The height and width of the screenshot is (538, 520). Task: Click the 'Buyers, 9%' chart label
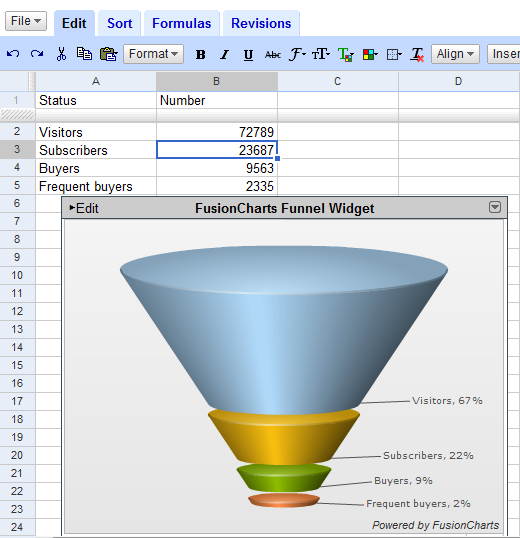(x=403, y=480)
